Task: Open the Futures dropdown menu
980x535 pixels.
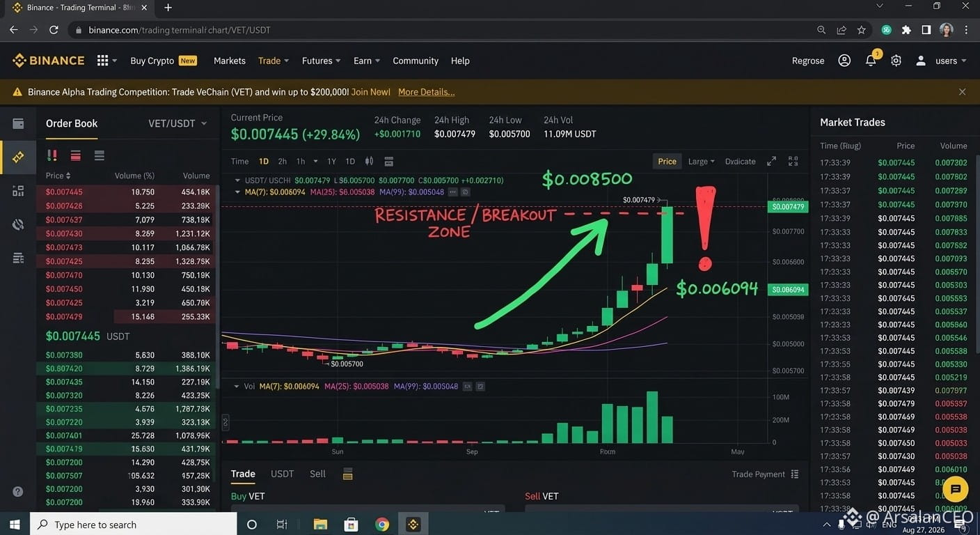Action: (x=322, y=61)
